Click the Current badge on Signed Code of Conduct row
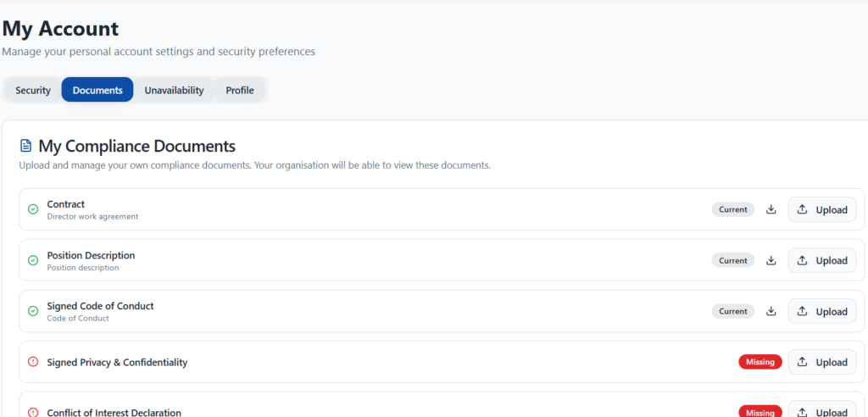This screenshot has width=868, height=417. click(733, 311)
